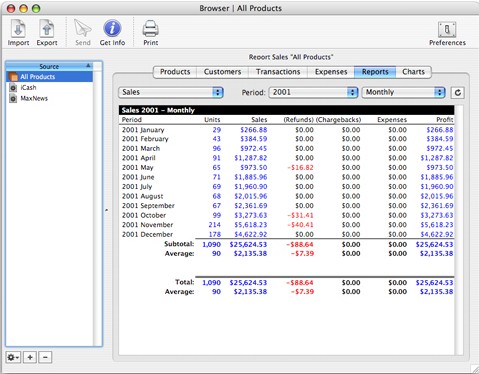
Task: Click the sidebar splitter handle
Action: [107, 210]
